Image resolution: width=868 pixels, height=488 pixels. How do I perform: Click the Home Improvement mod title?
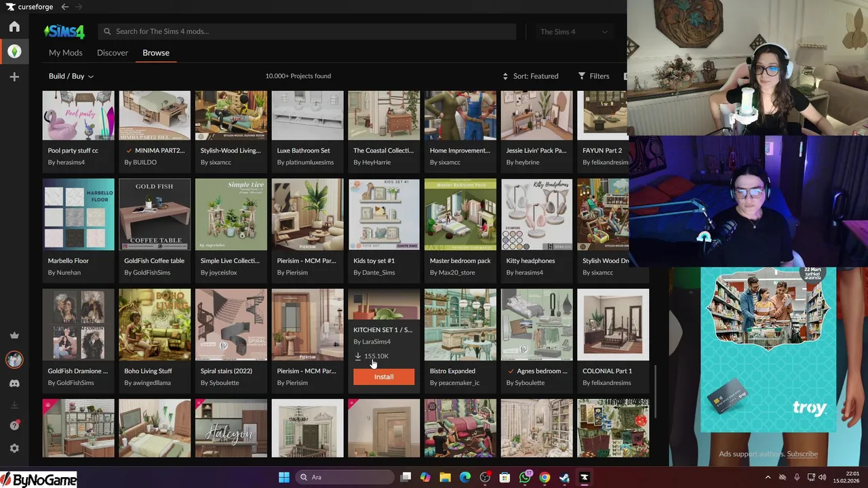click(460, 150)
